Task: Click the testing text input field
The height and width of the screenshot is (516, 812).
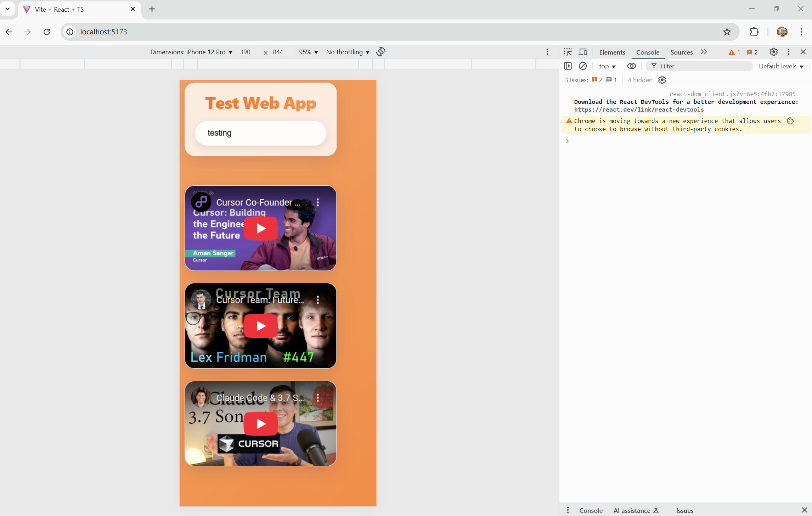Action: tap(260, 133)
